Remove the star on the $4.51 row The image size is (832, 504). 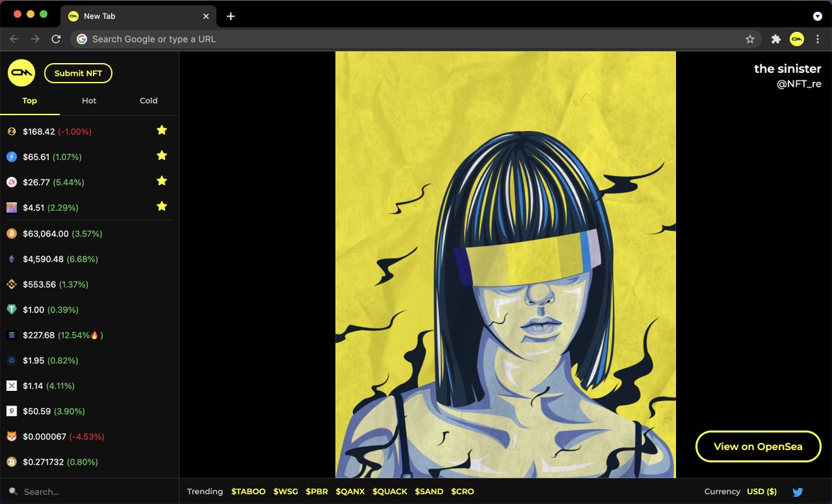pos(162,207)
